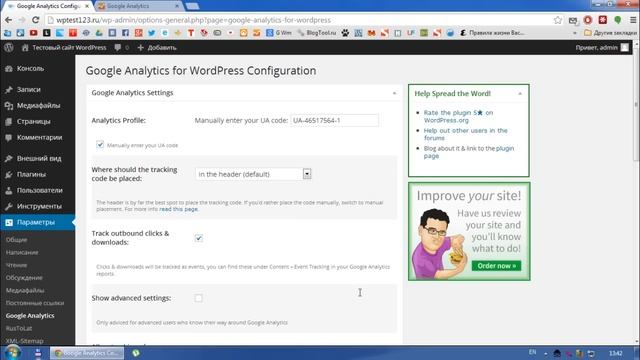Open the Esquire 'Правила жизни' bookmark
The width and height of the screenshot is (640, 360).
[x=492, y=33]
